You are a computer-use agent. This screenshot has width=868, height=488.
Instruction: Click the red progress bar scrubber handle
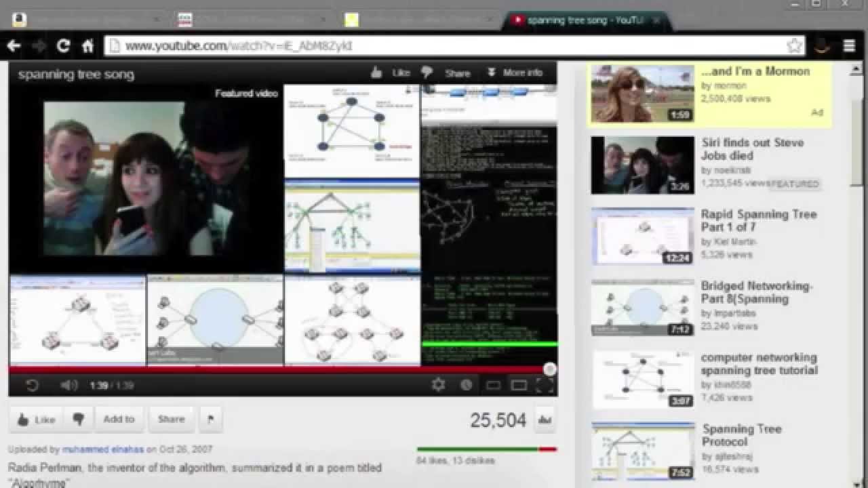click(x=550, y=369)
